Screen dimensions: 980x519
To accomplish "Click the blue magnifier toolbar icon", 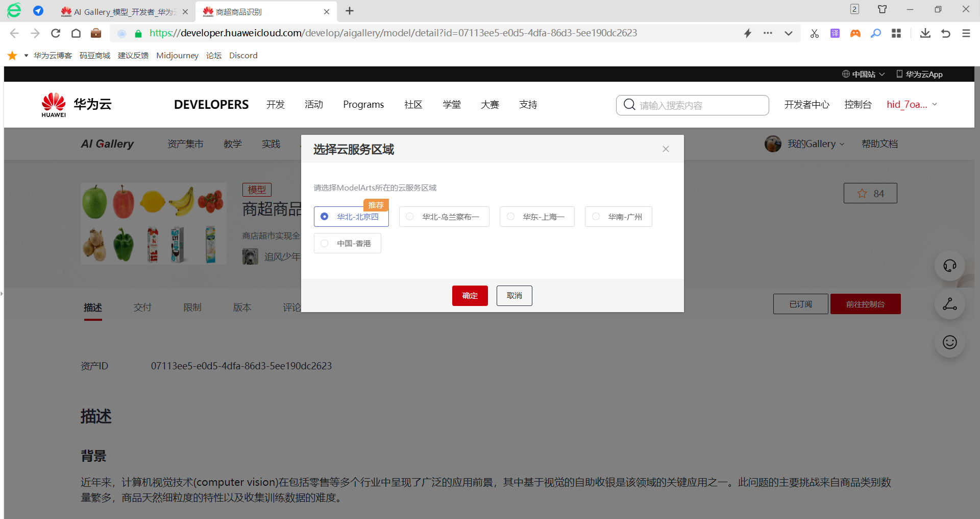I will [876, 33].
